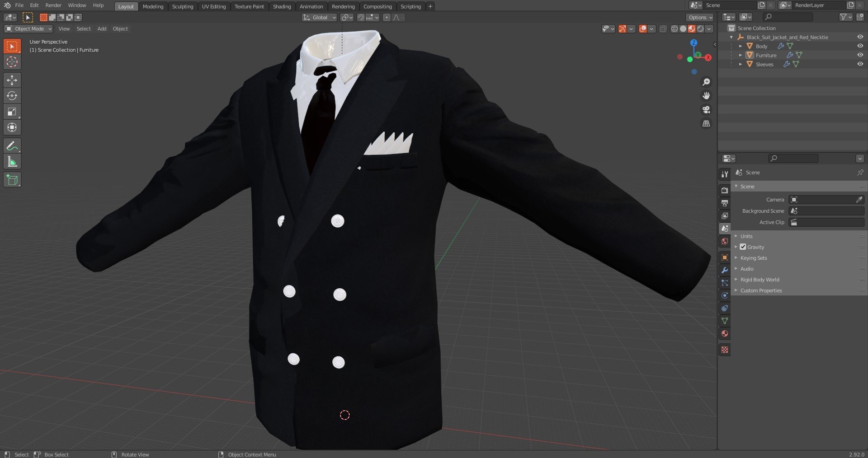Switch orthographic/perspective grid icon

click(706, 123)
